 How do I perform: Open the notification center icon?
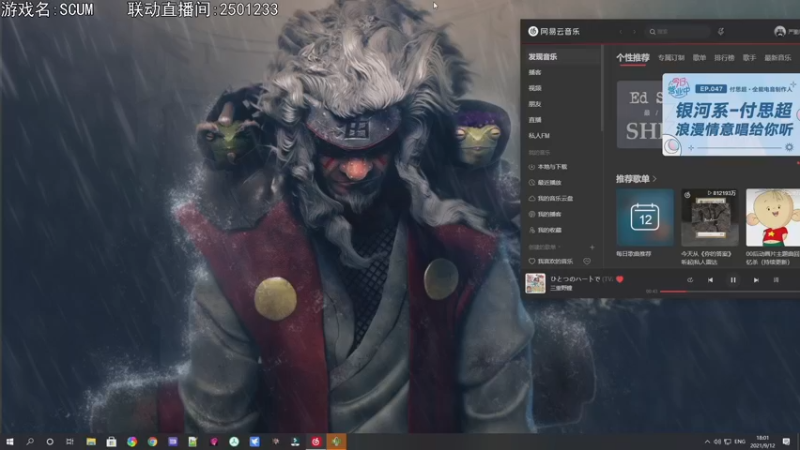tap(786, 442)
